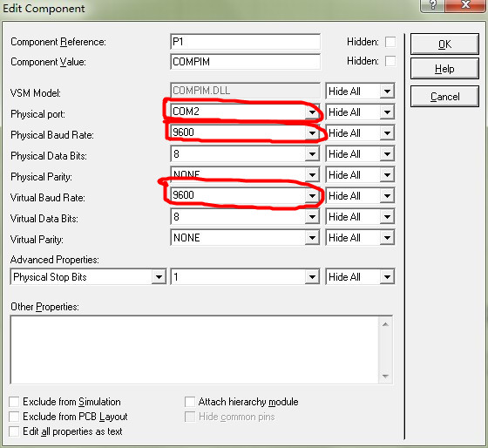Toggle Hidden checkbox for Component Reference
488x448 pixels.
point(390,42)
